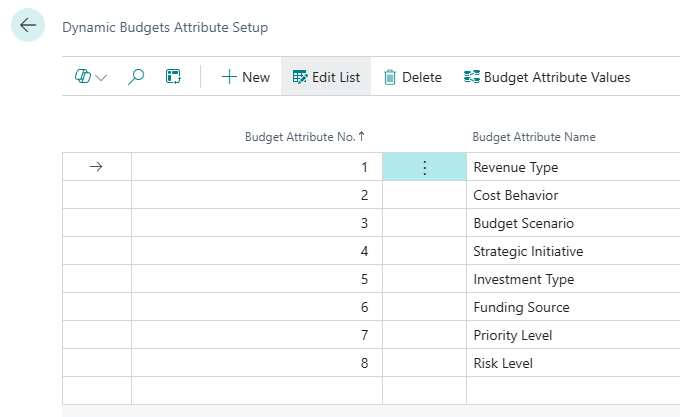Click the Budget Attribute Name column header
This screenshot has width=680, height=417.
pos(534,137)
